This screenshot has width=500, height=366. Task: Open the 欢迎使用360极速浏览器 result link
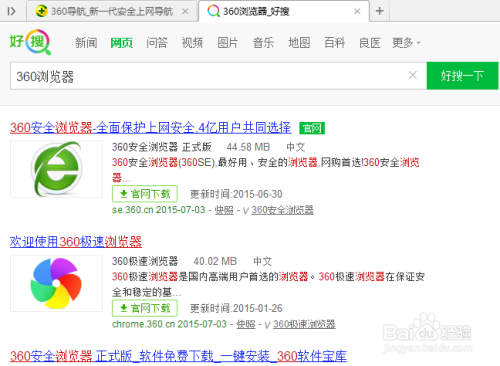click(x=76, y=242)
